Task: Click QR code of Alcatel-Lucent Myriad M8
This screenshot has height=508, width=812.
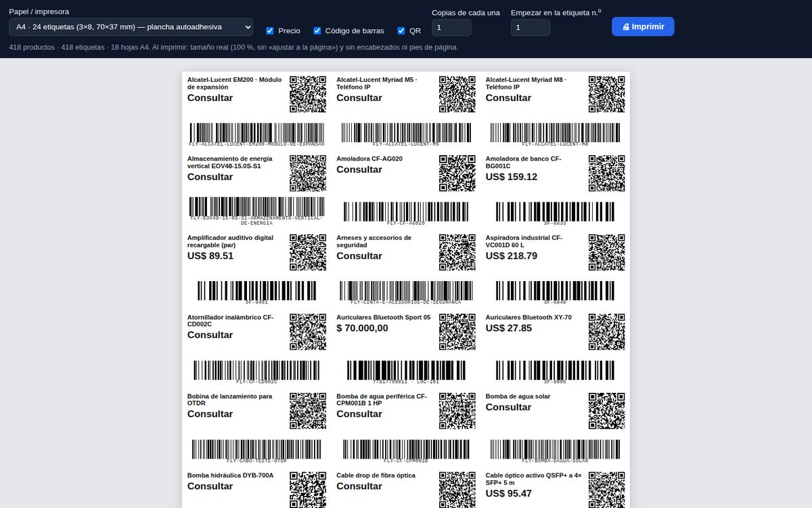Action: pos(606,94)
